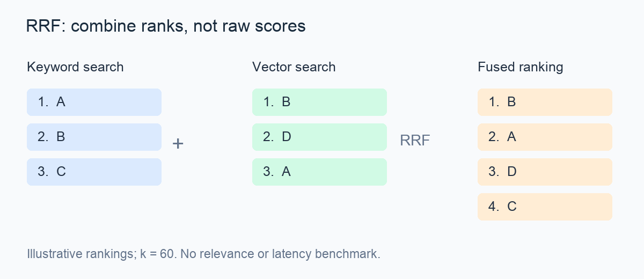This screenshot has width=644, height=279.
Task: Click the RRF title text
Action: click(x=166, y=26)
